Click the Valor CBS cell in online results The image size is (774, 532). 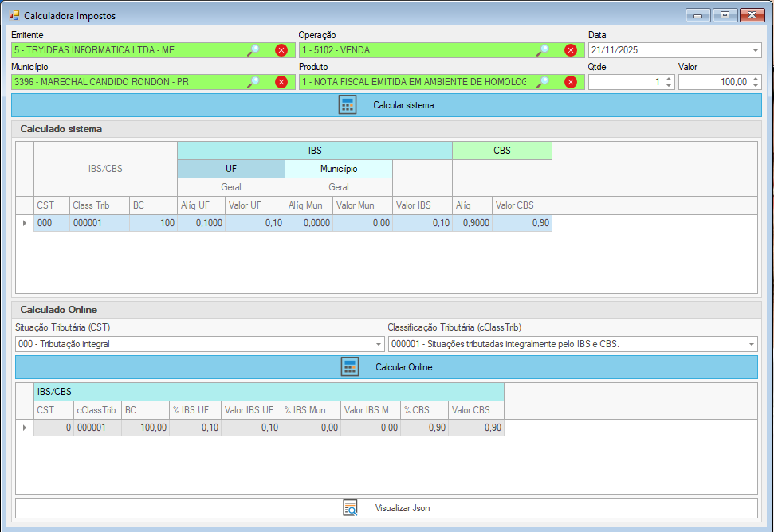476,428
